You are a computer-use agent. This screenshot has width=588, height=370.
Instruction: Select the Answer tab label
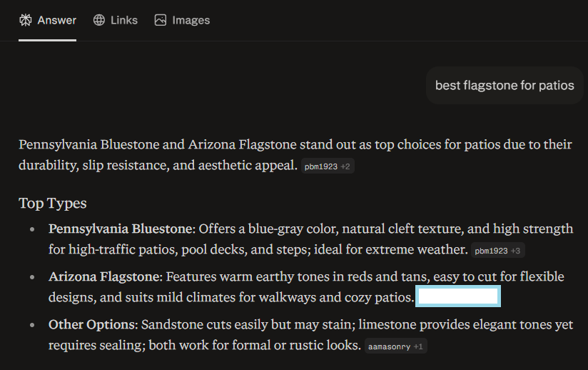point(56,20)
